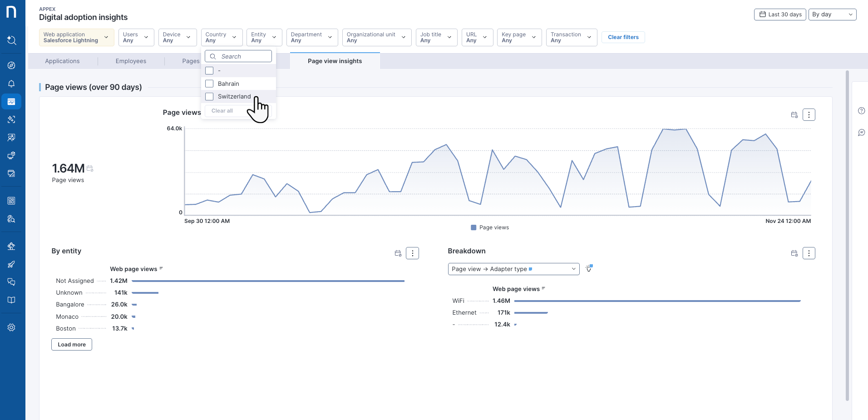
Task: Tick the dash (blank) country checkbox
Action: pyautogui.click(x=209, y=71)
